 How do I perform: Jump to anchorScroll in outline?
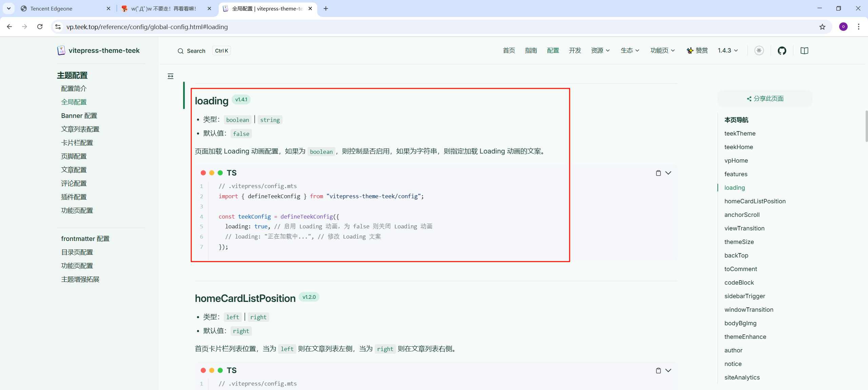pyautogui.click(x=742, y=215)
